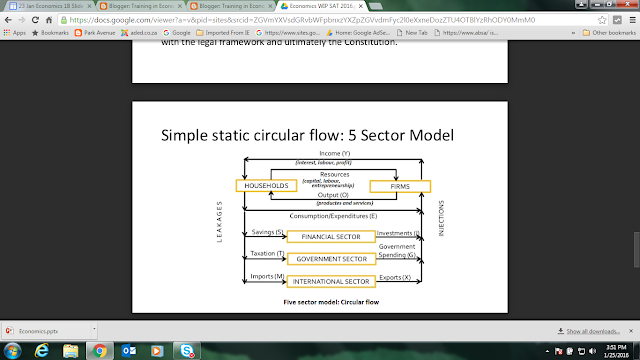Reload the current page
Viewport: 640px width, 360px height.
pyautogui.click(x=35, y=20)
